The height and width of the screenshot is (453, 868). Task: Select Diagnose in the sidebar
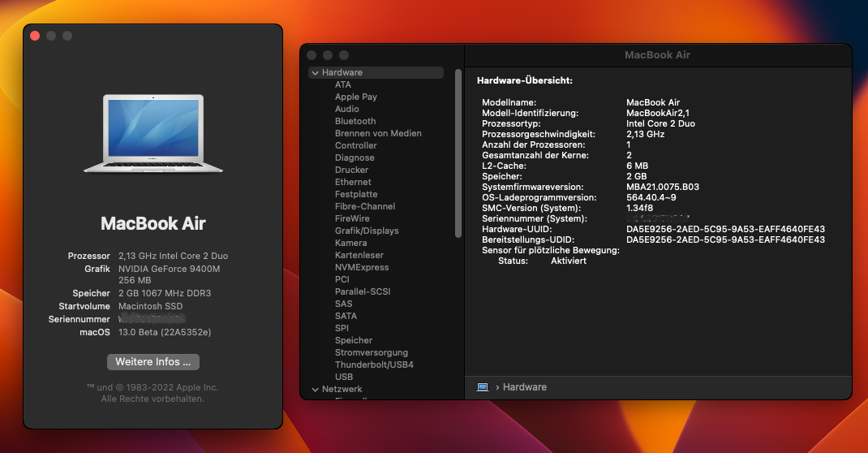point(355,157)
